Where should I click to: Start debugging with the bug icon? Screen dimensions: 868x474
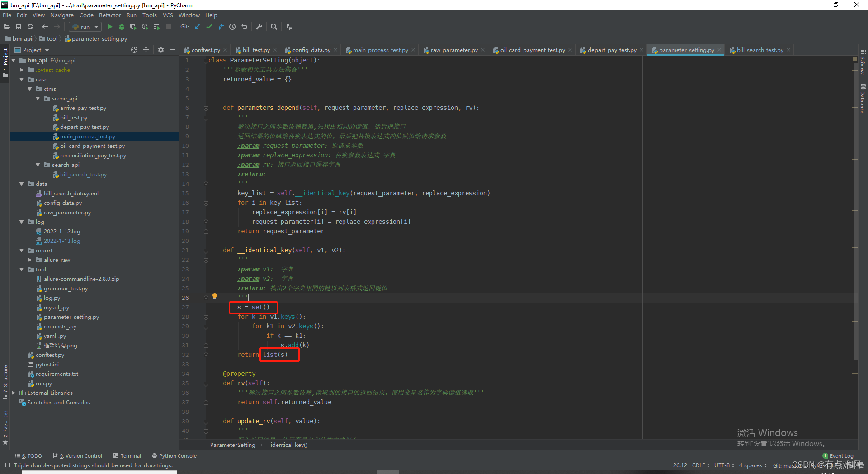(x=122, y=27)
